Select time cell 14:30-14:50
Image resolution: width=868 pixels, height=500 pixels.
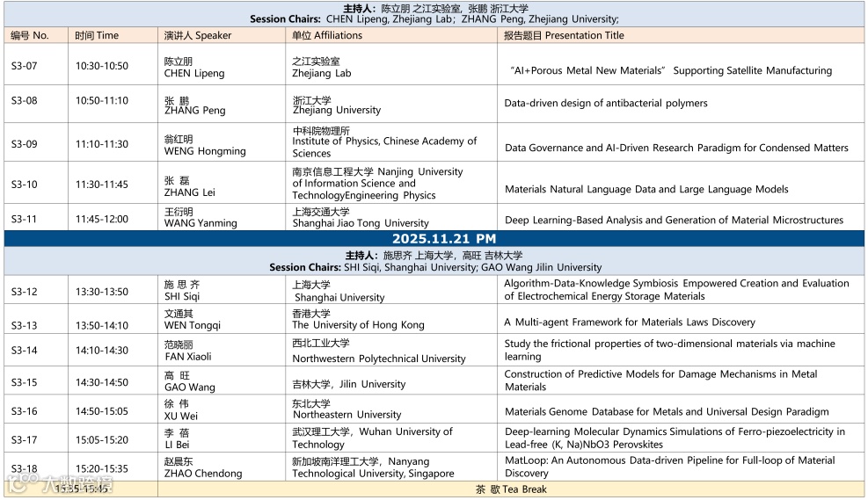click(102, 383)
